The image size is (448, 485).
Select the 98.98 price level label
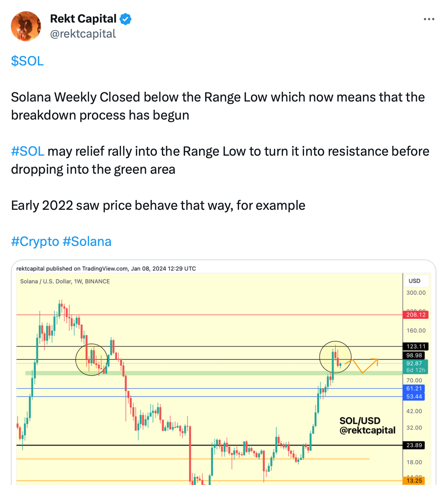point(414,355)
